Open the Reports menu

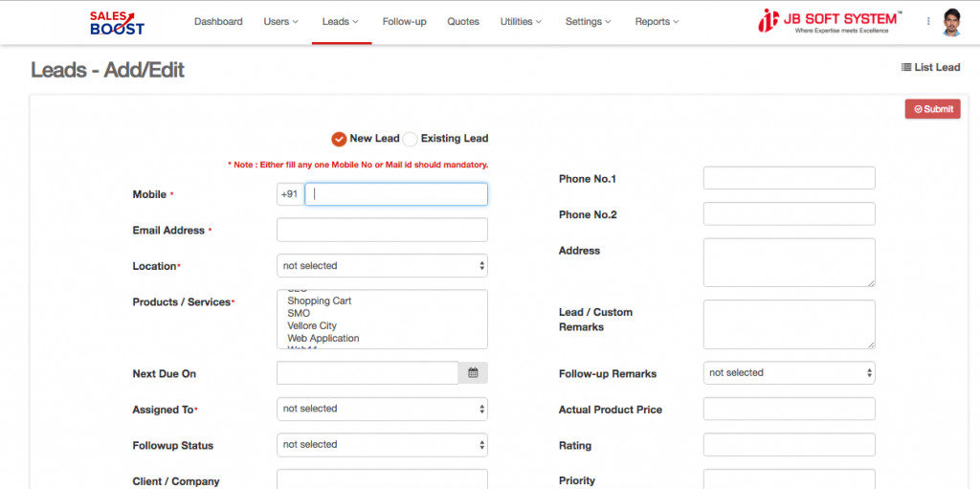[657, 22]
